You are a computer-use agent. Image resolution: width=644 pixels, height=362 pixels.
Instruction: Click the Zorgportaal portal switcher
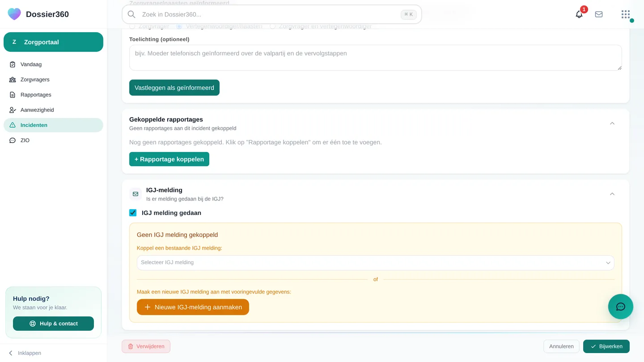pos(53,42)
